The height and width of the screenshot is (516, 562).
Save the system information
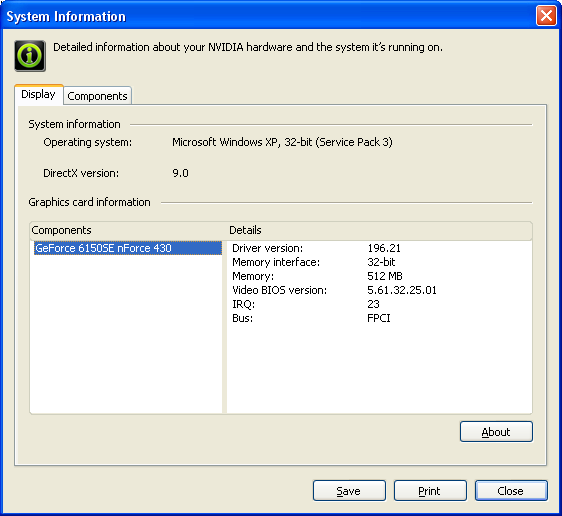(x=349, y=491)
